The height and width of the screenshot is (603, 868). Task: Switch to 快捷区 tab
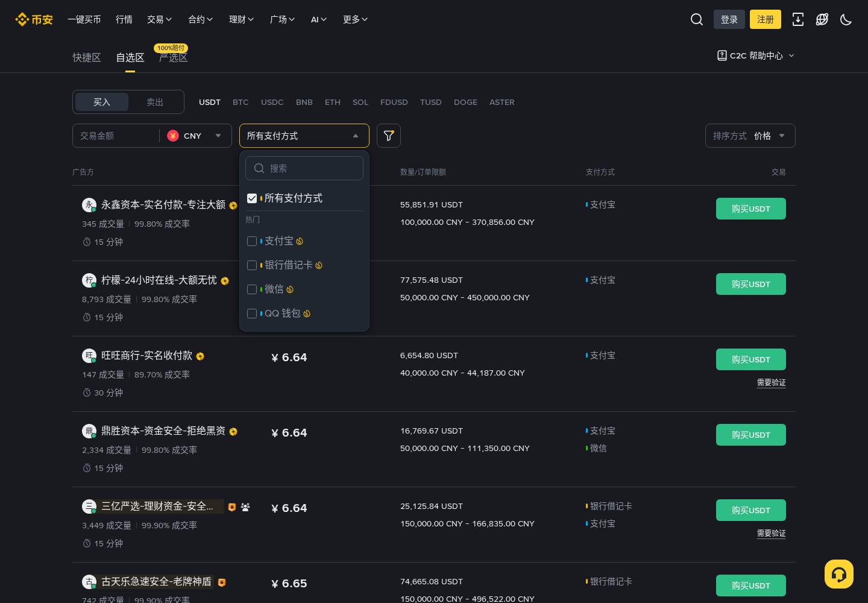tap(87, 57)
